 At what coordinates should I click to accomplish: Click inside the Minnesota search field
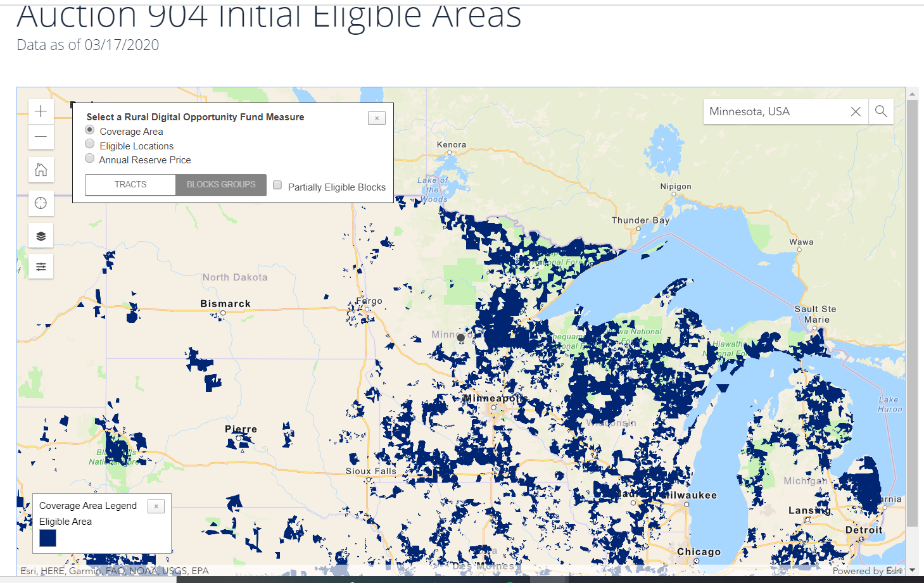click(x=779, y=111)
